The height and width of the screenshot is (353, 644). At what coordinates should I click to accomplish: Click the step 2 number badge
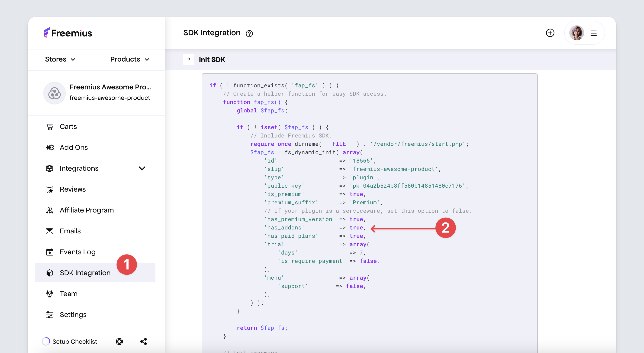pyautogui.click(x=189, y=60)
